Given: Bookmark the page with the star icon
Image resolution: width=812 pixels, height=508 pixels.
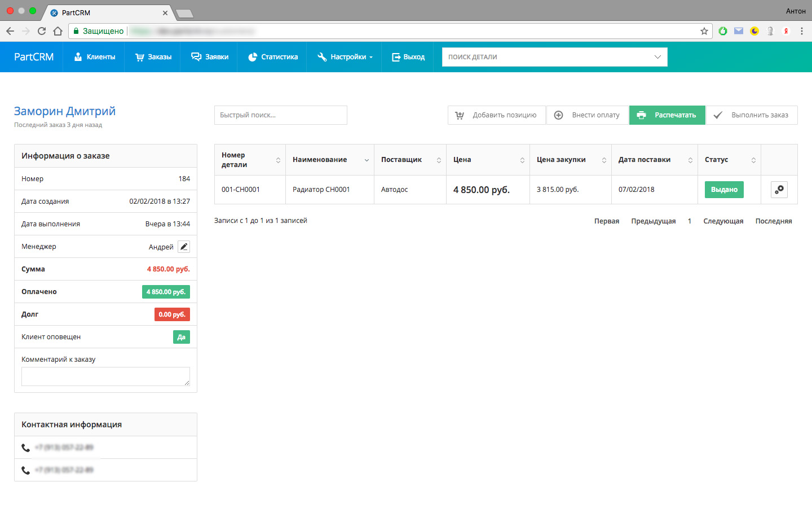Looking at the screenshot, I should (704, 31).
